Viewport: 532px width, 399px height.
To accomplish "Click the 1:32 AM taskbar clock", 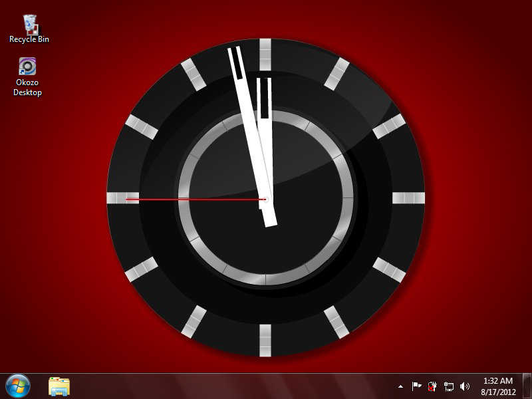I will (x=497, y=380).
